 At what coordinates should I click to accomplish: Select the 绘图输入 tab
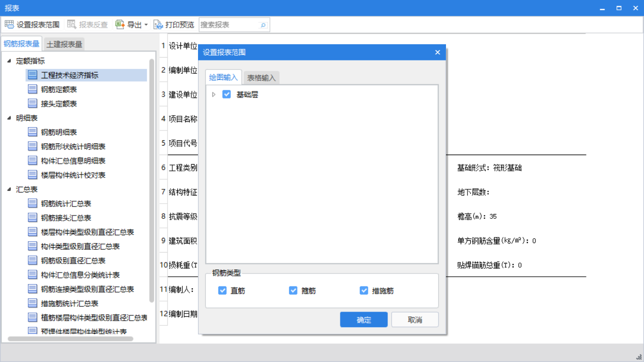[224, 77]
